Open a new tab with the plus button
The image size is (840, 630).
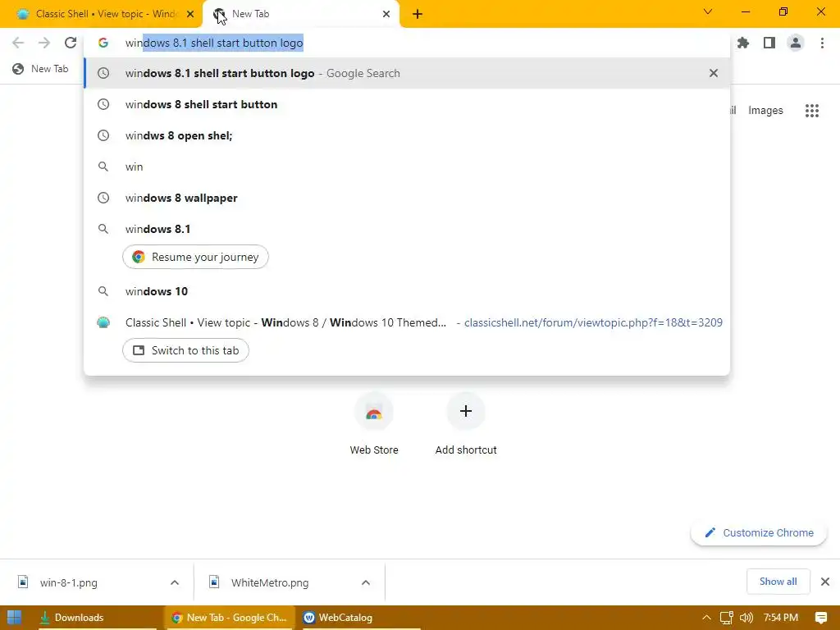tap(418, 14)
